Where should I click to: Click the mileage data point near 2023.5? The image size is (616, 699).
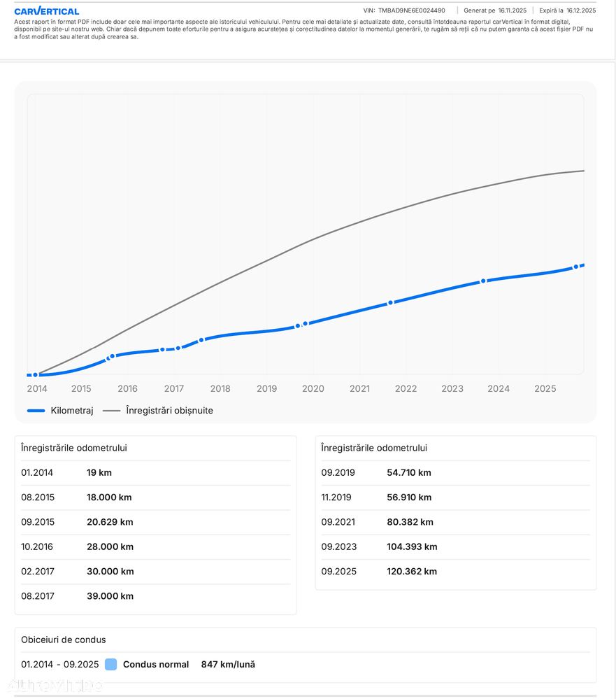[x=482, y=281]
